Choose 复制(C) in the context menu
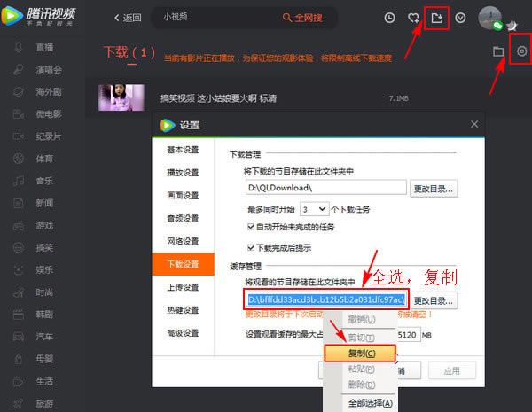Viewport: 532px width, 412px height. tap(360, 354)
